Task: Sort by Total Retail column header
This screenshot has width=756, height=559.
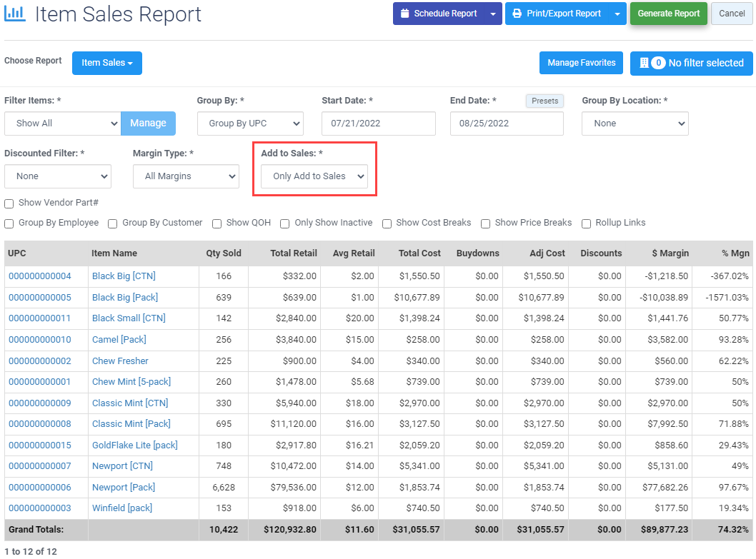Action: [x=294, y=253]
